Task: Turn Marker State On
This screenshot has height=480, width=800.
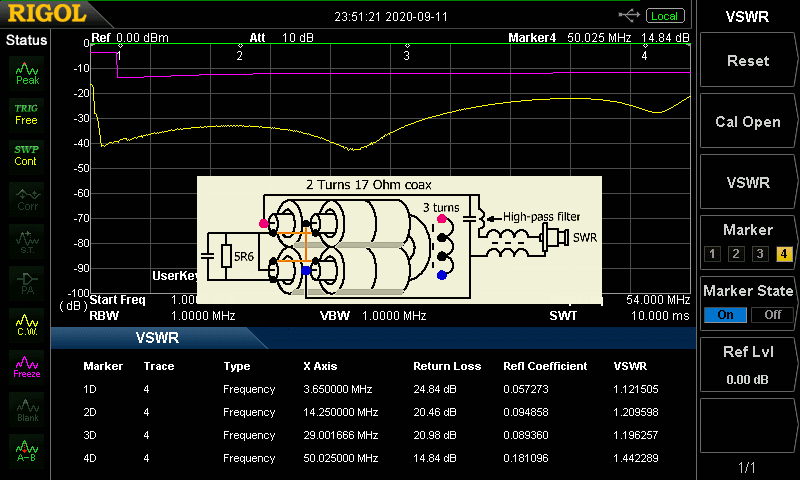Action: pos(724,314)
